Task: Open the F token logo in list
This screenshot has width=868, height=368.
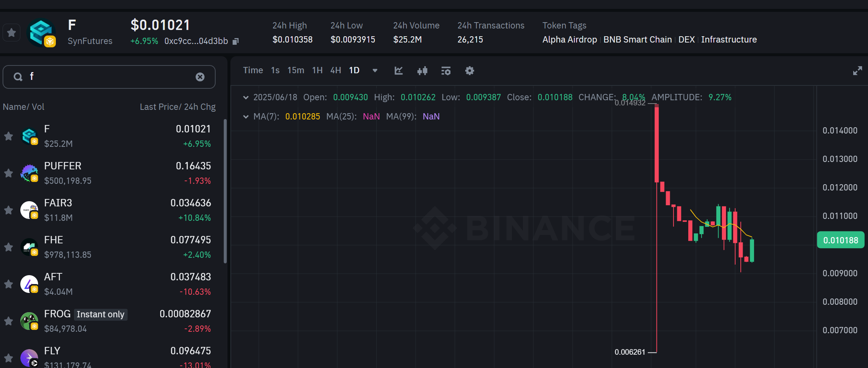Action: [30, 136]
